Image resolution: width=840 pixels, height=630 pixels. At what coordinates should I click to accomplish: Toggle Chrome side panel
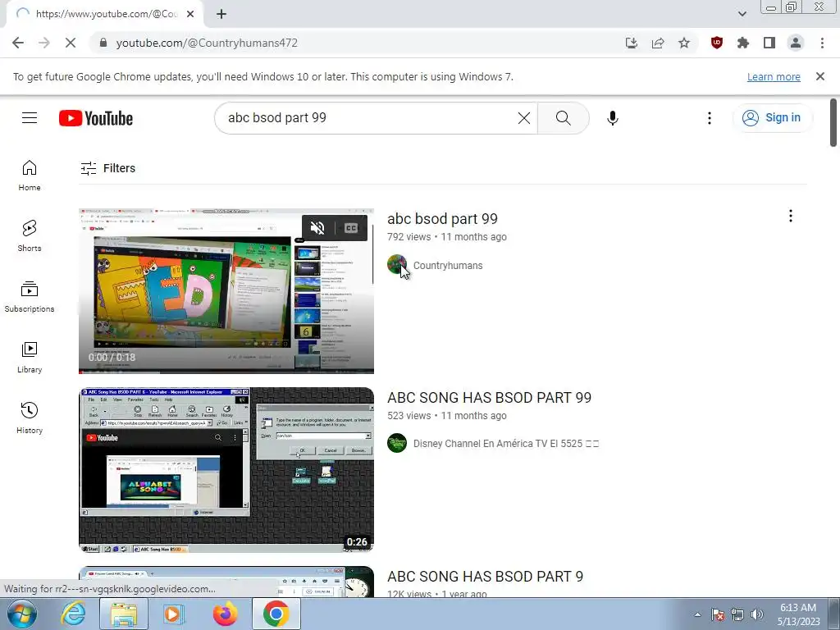point(769,43)
